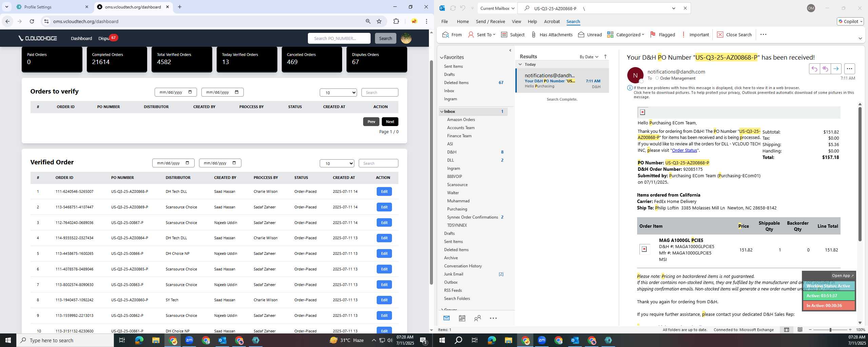Click the From search filter
This screenshot has height=347, width=868.
pyautogui.click(x=452, y=35)
